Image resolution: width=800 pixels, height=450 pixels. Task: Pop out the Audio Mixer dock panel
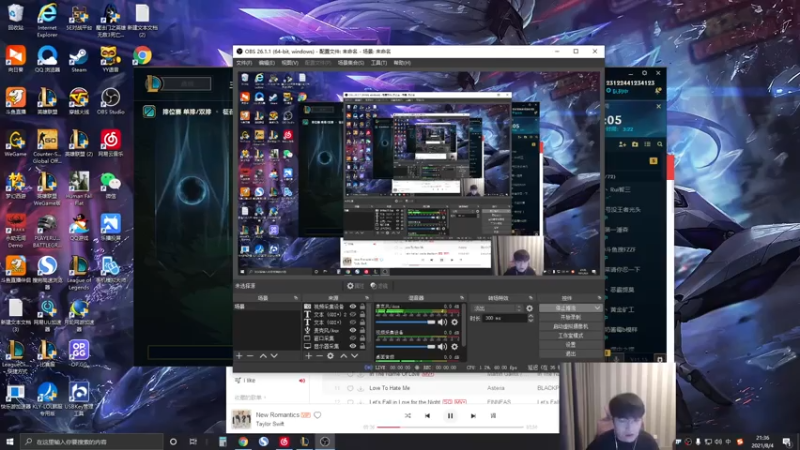[462, 298]
